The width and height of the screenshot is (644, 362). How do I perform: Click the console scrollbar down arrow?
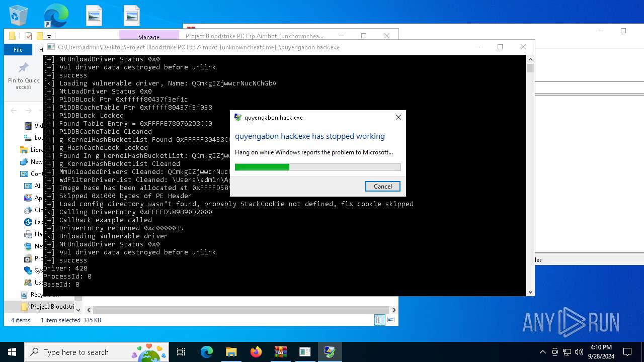point(530,292)
